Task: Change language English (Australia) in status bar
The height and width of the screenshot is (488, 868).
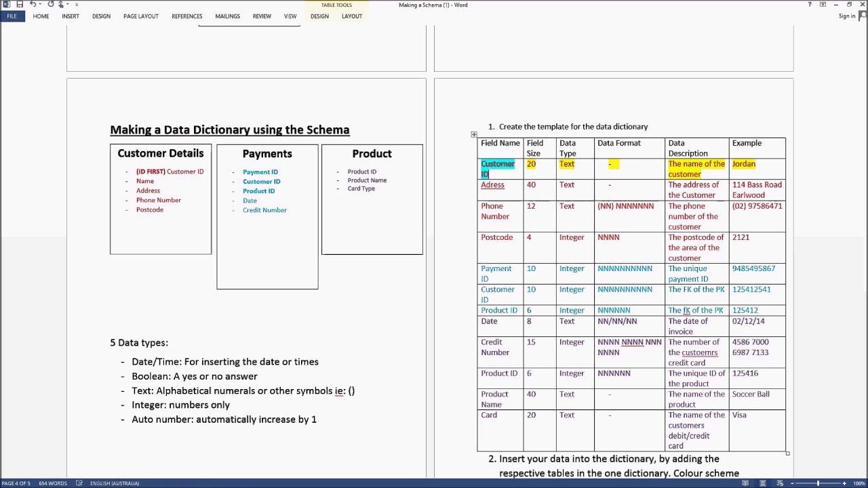Action: pos(115,483)
